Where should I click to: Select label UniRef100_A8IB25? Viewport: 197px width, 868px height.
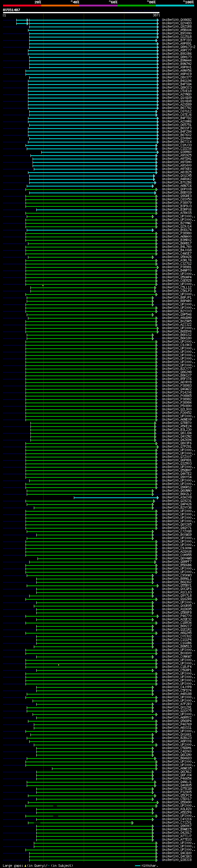pyautogui.click(x=176, y=172)
